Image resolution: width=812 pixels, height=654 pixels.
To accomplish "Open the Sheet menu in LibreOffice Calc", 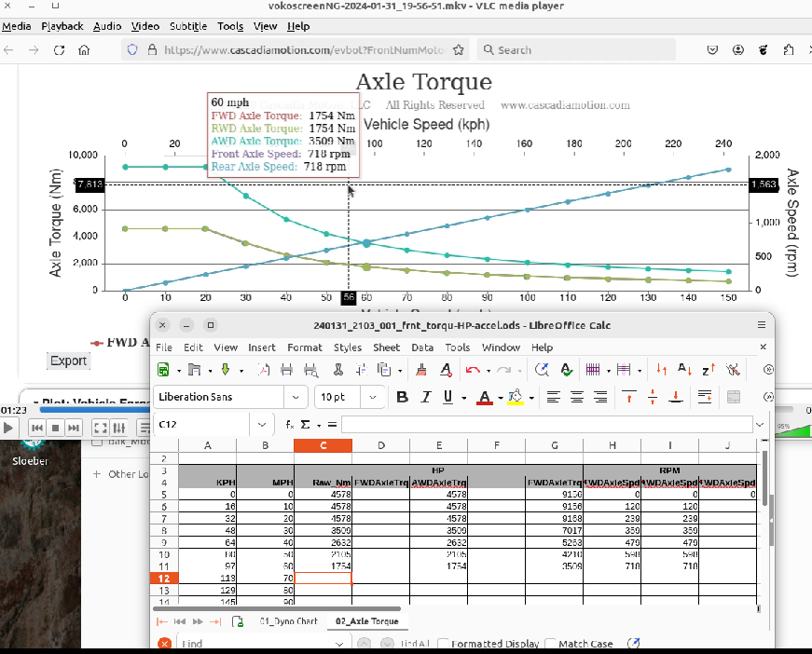I will click(x=386, y=347).
